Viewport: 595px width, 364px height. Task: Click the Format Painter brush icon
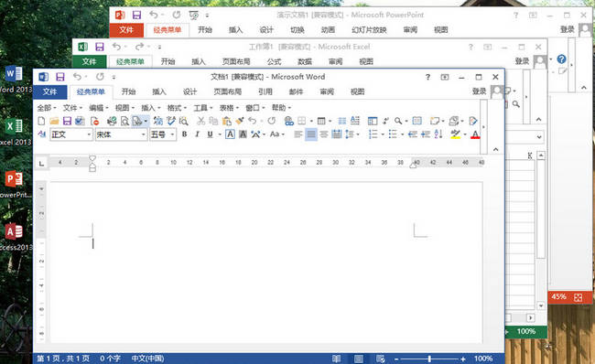(x=240, y=121)
